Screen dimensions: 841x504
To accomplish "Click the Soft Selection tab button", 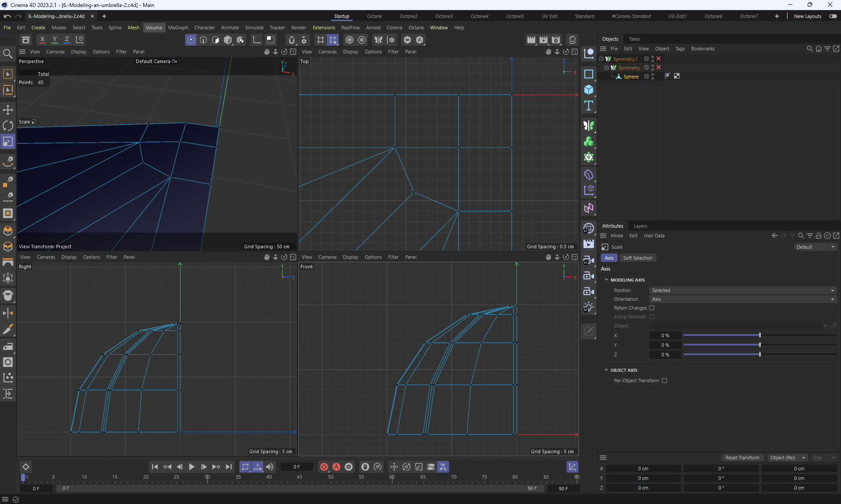I will 637,258.
